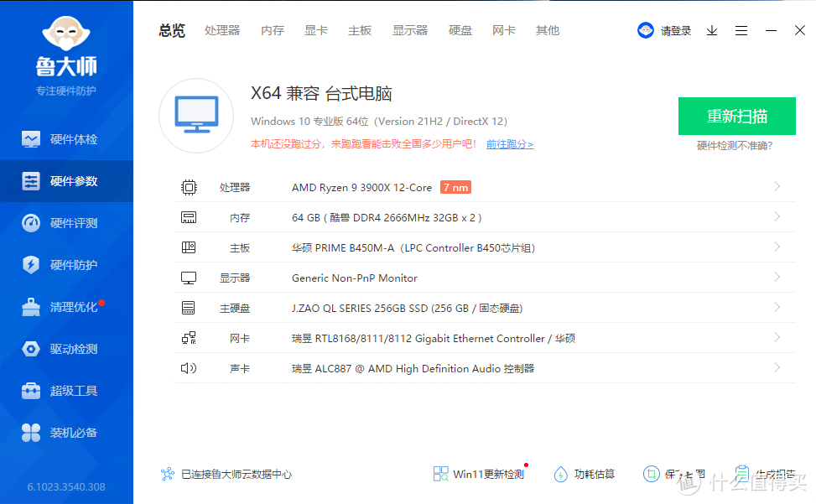
Task: Click RTL8168/8111/8112 Gigabit Ethernet text
Action: point(434,339)
